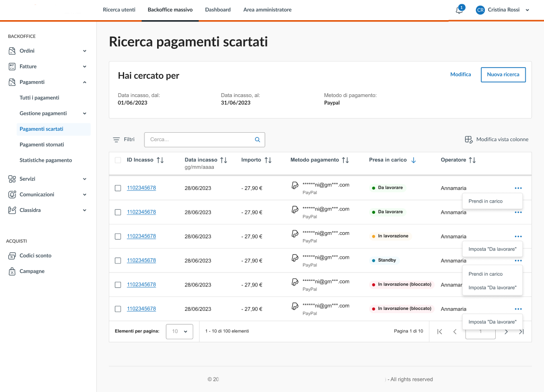Screen dimensions: 544x392
Task: Switch to the Dashboard tab
Action: coord(218,10)
